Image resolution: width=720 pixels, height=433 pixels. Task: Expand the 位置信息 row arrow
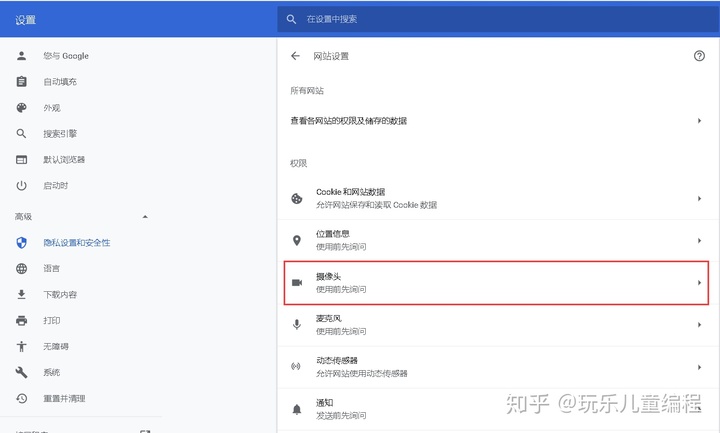(x=699, y=241)
